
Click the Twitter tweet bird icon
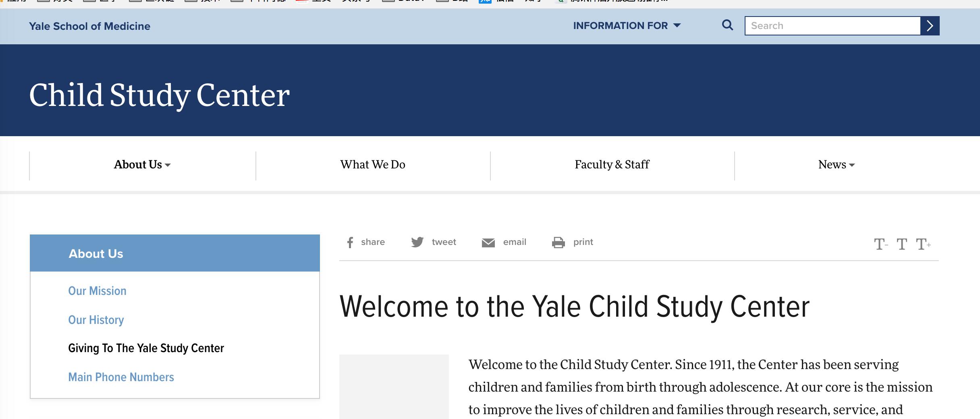[417, 242]
